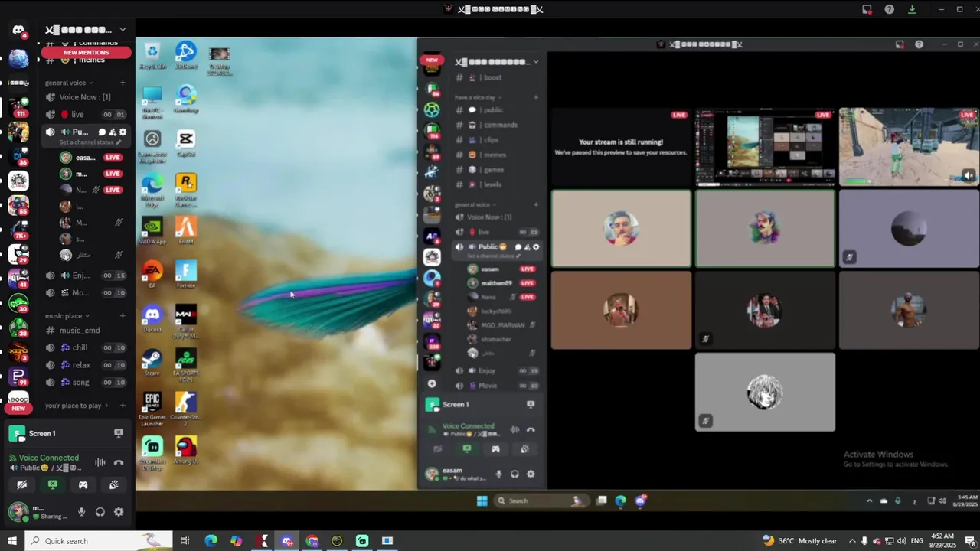Screen dimensions: 980x551
Task: Toggle microphone mute in user panel
Action: (x=82, y=512)
